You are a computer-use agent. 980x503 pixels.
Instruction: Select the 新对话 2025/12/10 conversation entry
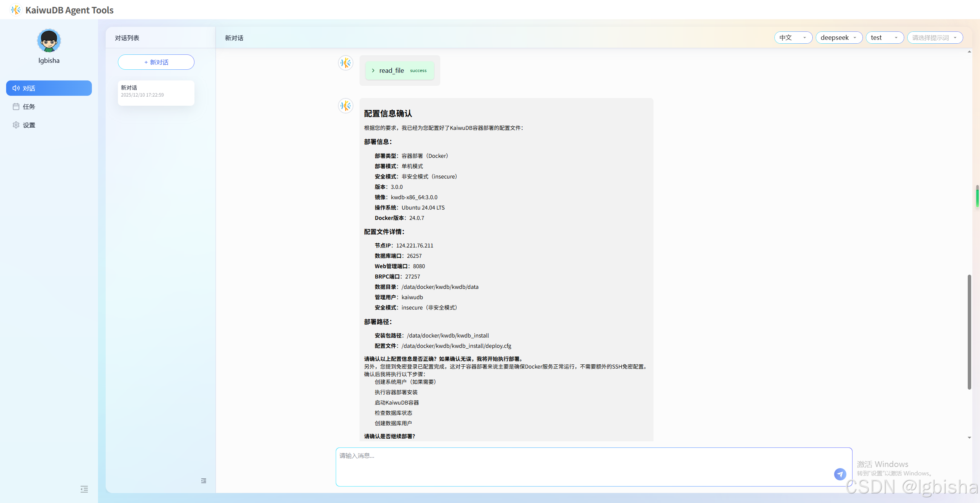click(156, 93)
